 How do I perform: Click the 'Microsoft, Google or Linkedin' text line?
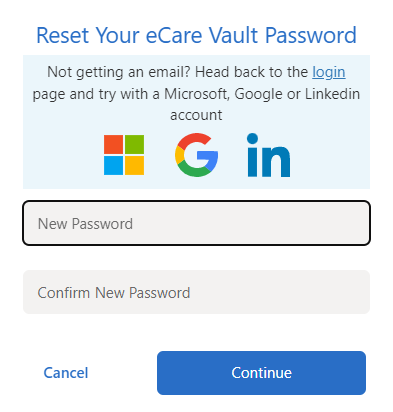coord(262,94)
